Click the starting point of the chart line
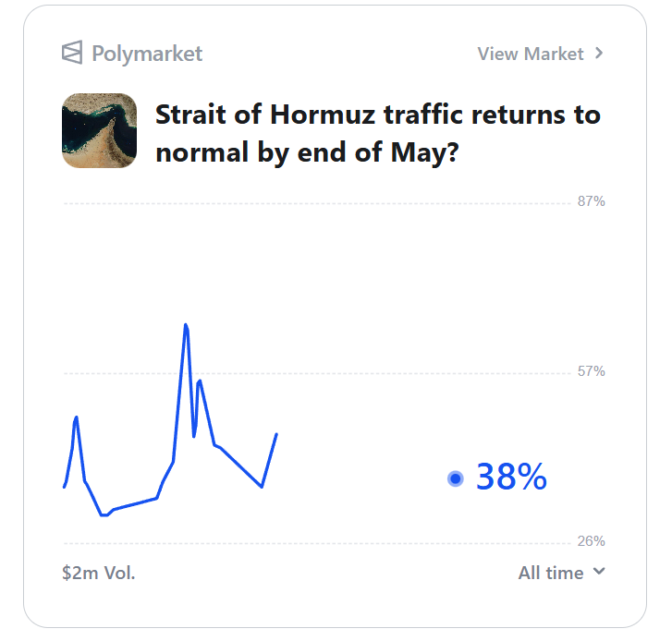The height and width of the screenshot is (641, 672). (64, 487)
